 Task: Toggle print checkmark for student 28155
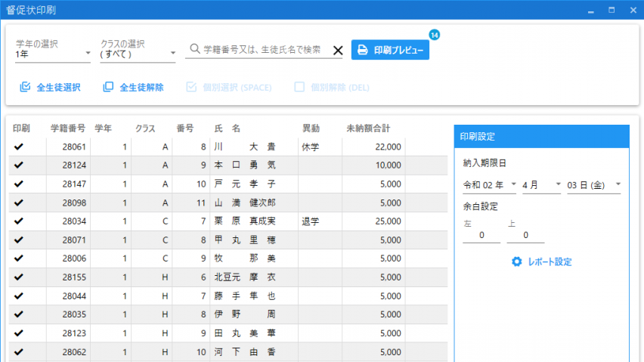tap(19, 277)
